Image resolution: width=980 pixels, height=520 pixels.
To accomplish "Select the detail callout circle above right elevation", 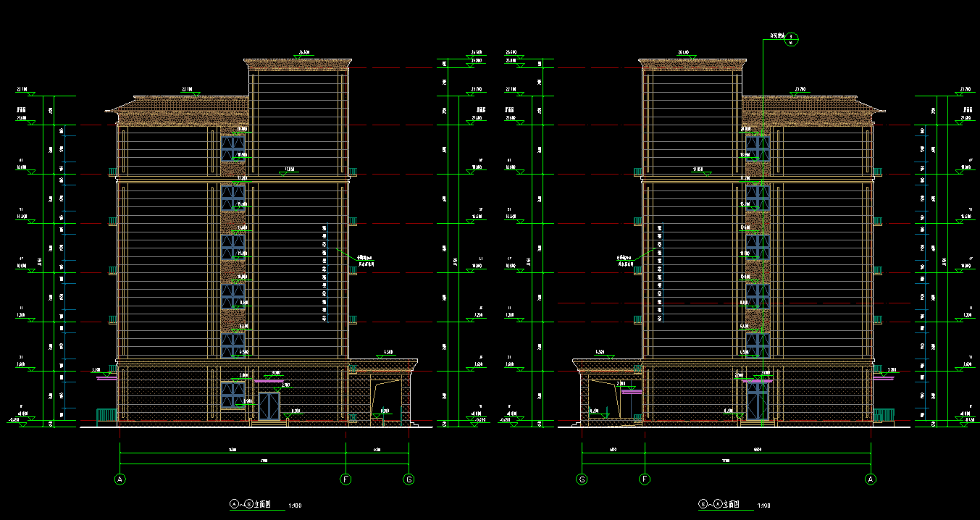I will tap(792, 38).
